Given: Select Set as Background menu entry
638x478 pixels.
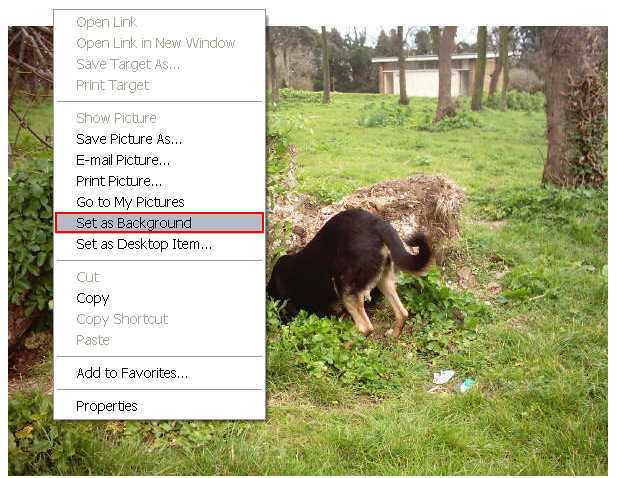Looking at the screenshot, I should 159,223.
